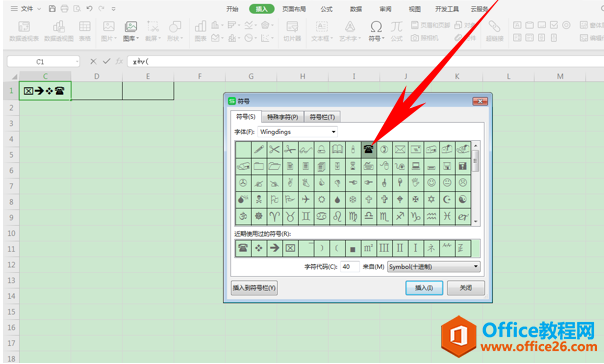Select the open folder symbol
The width and height of the screenshot is (604, 364).
coord(274,166)
